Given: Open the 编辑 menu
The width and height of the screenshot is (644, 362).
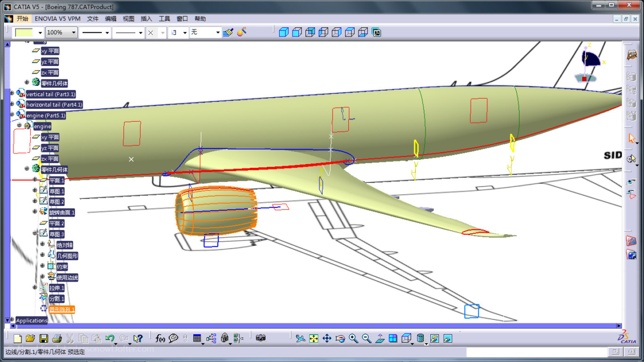Looking at the screenshot, I should click(111, 19).
